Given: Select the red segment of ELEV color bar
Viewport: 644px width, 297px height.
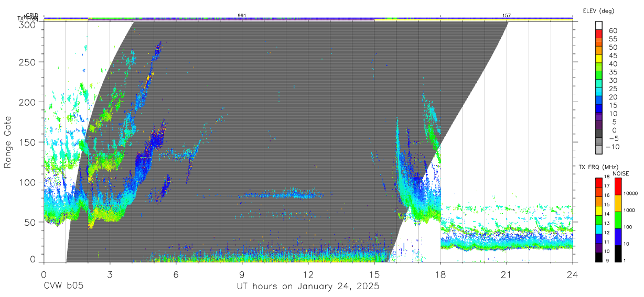Looking at the screenshot, I should click(x=599, y=34).
